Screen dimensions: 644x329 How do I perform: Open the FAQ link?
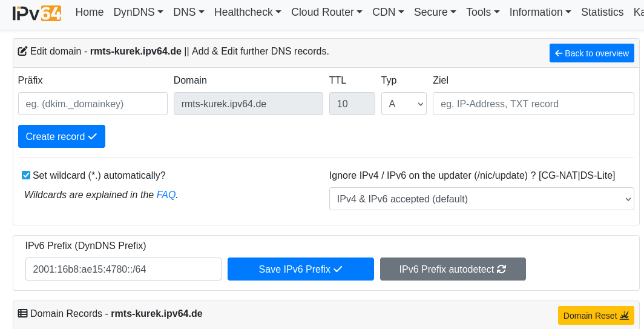point(166,195)
